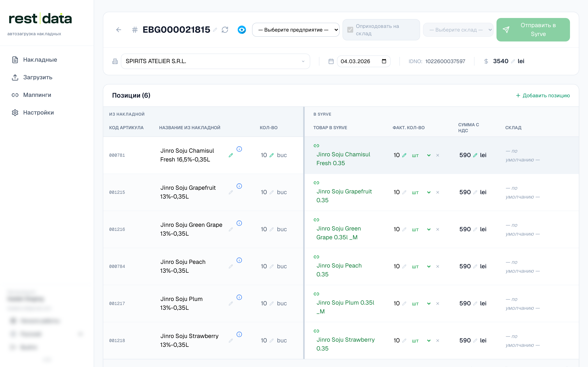Edit invoice number with pencil icon

215,30
